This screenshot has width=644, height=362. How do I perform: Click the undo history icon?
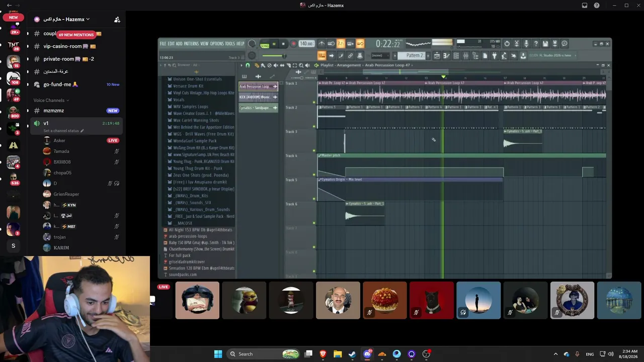(507, 44)
